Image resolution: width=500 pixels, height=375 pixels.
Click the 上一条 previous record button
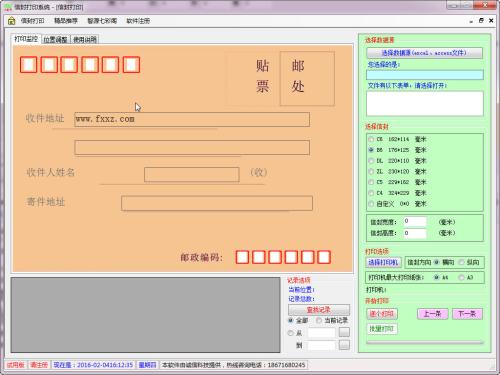[x=432, y=314]
